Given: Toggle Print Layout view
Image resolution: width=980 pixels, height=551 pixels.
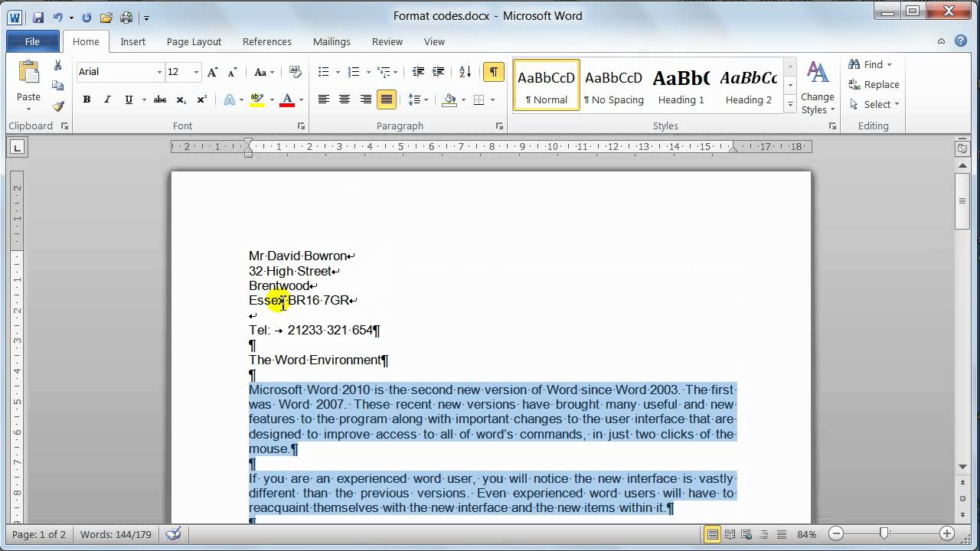Looking at the screenshot, I should [712, 534].
